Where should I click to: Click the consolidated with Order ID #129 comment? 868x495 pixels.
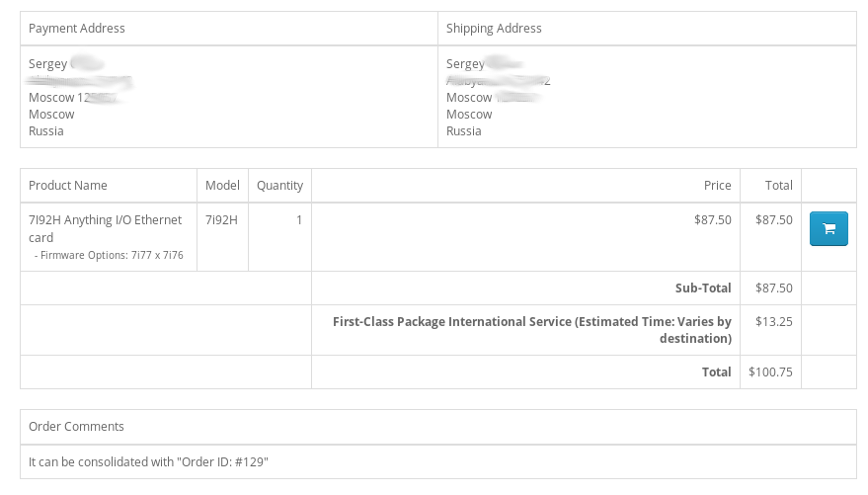coord(148,462)
